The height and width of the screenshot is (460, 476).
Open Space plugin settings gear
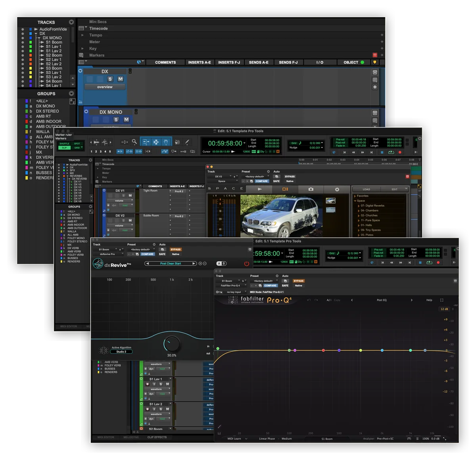tap(337, 189)
